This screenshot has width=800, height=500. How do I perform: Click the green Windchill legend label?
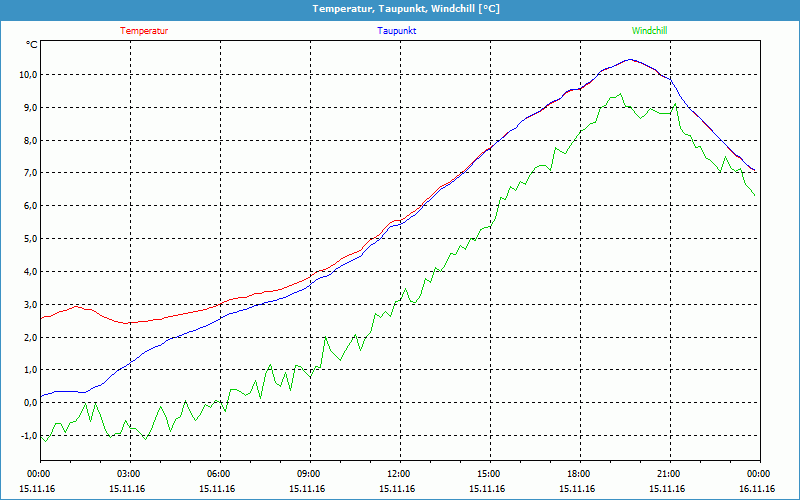(x=649, y=31)
